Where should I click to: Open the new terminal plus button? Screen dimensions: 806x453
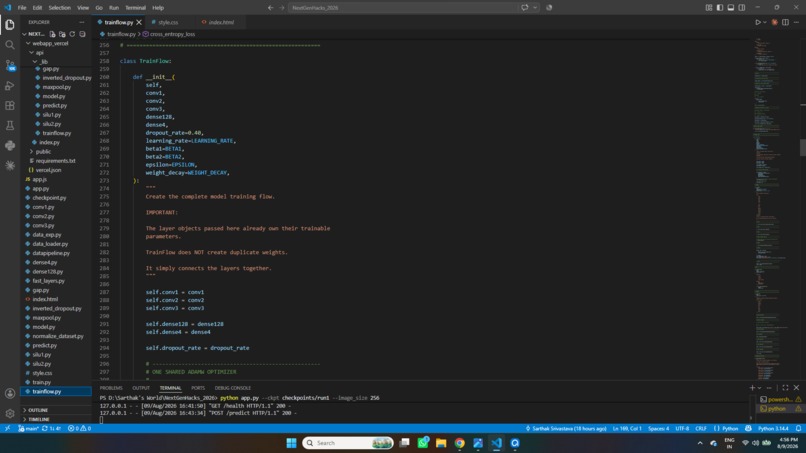tap(752, 388)
